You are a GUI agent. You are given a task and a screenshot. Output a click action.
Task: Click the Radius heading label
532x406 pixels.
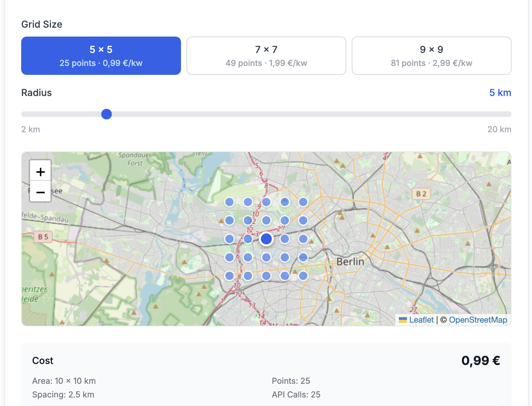point(37,93)
